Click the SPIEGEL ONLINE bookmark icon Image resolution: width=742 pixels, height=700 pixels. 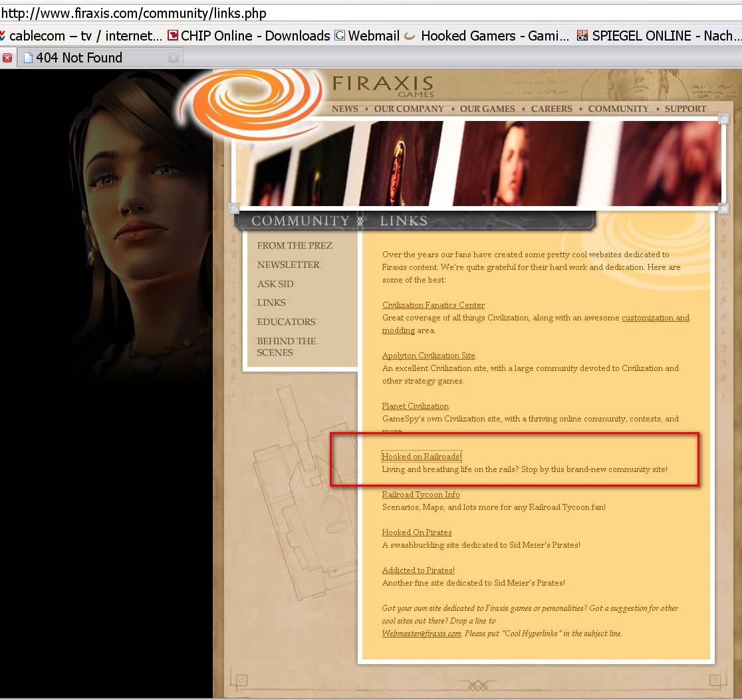click(582, 35)
